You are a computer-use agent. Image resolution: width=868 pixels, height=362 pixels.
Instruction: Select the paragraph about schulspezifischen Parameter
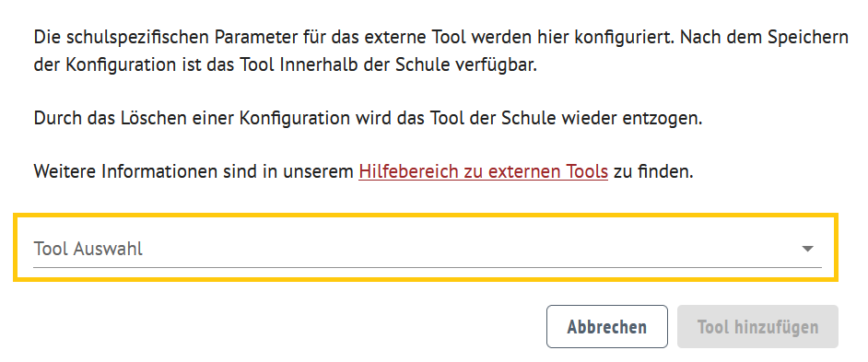pos(440,51)
